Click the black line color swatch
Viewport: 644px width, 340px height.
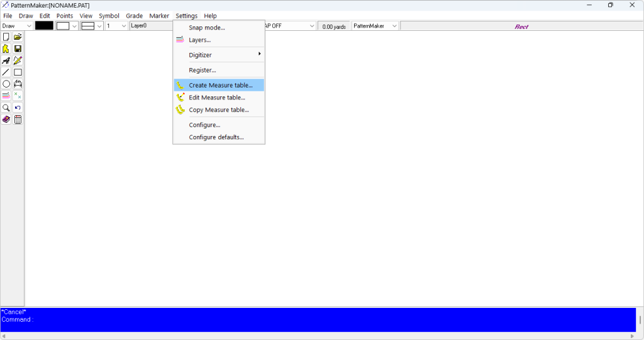coord(44,25)
